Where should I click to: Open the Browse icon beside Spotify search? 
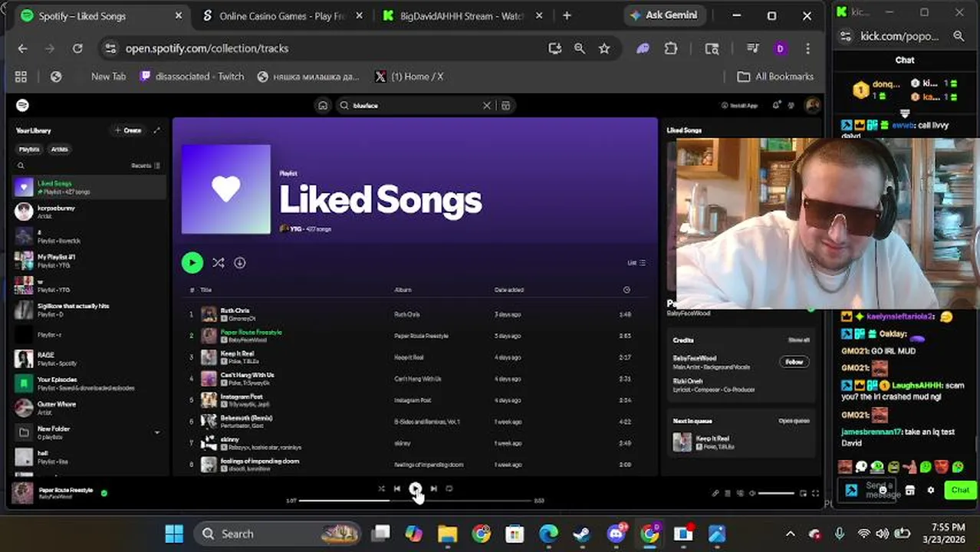[505, 106]
